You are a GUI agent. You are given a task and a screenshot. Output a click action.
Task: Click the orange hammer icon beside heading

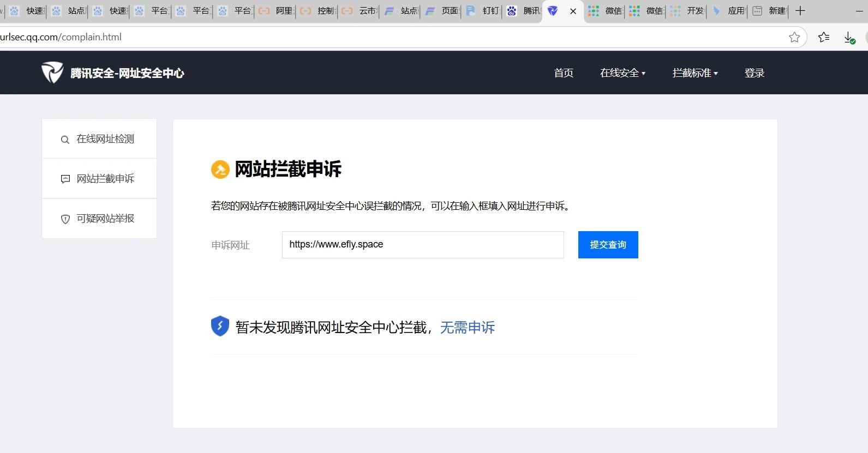(x=220, y=170)
